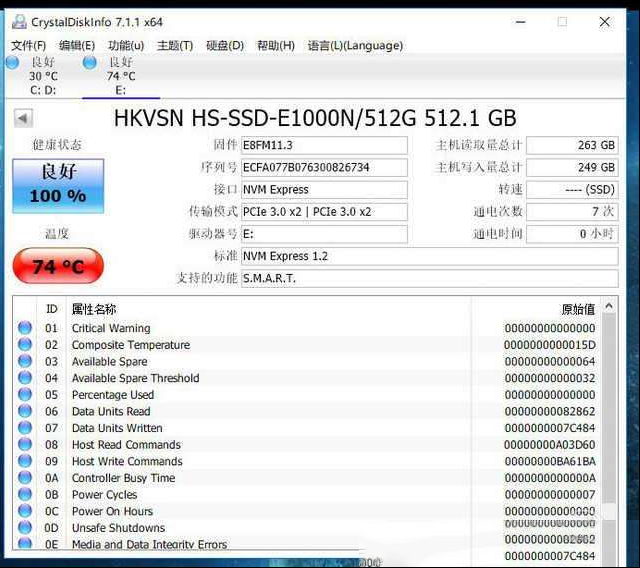Click status orb for Host Write Commands
The width and height of the screenshot is (640, 568).
point(25,461)
